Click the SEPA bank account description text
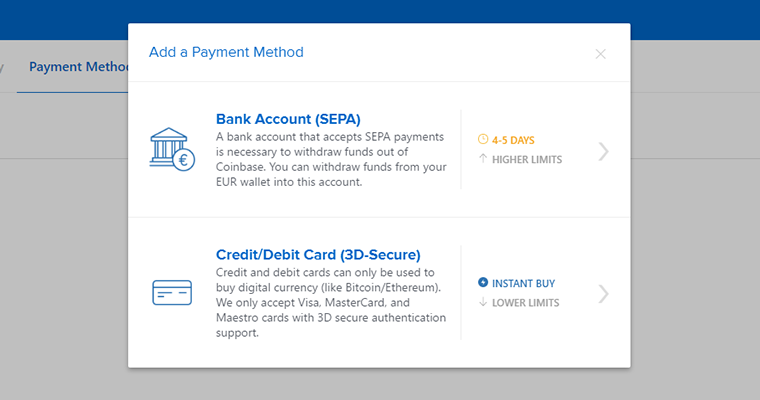The image size is (760, 400). coord(331,159)
